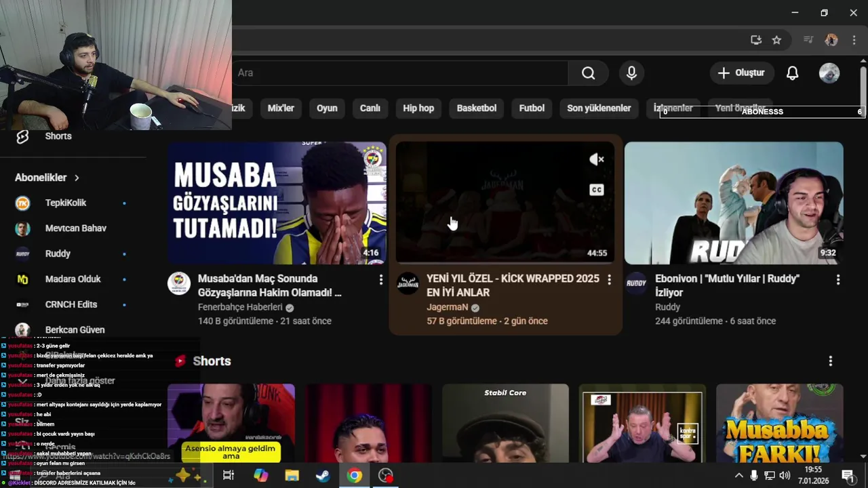This screenshot has height=488, width=868.
Task: Open options menu for Musaba video
Action: (x=380, y=279)
